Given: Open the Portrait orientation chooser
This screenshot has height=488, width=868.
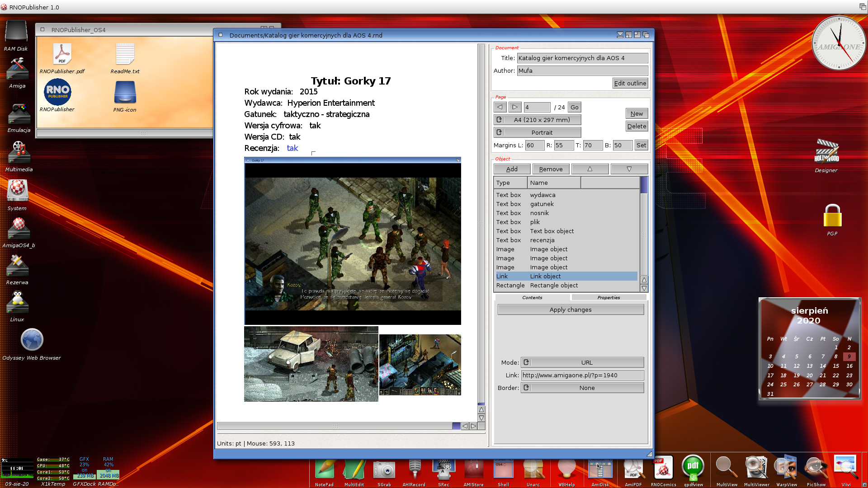Looking at the screenshot, I should point(538,132).
